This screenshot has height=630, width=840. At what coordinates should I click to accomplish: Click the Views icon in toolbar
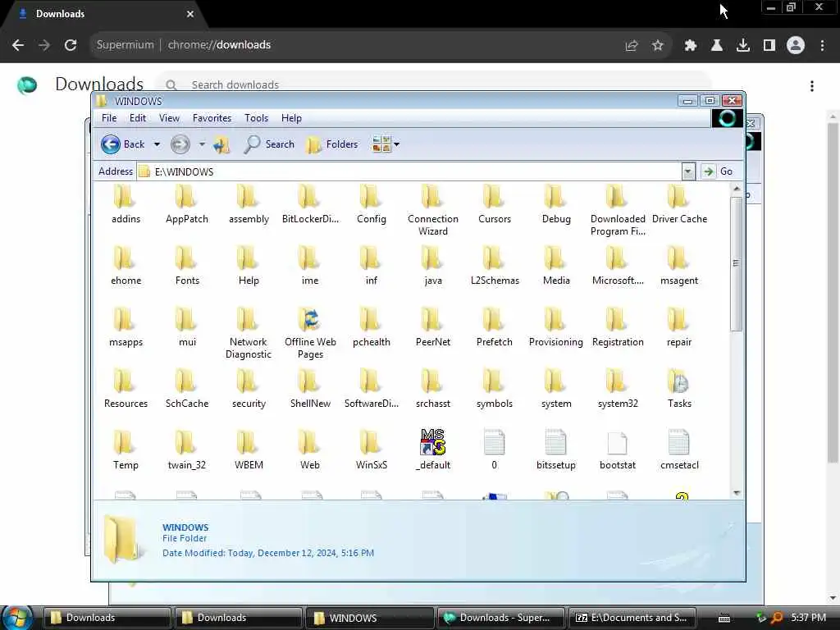pyautogui.click(x=381, y=144)
